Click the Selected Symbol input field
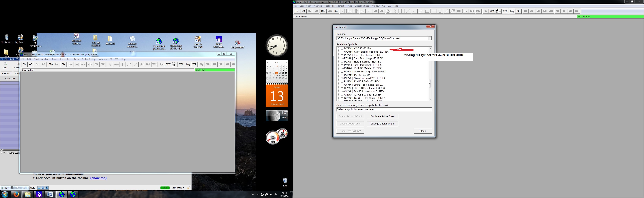The width and height of the screenshot is (644, 198). [384, 109]
